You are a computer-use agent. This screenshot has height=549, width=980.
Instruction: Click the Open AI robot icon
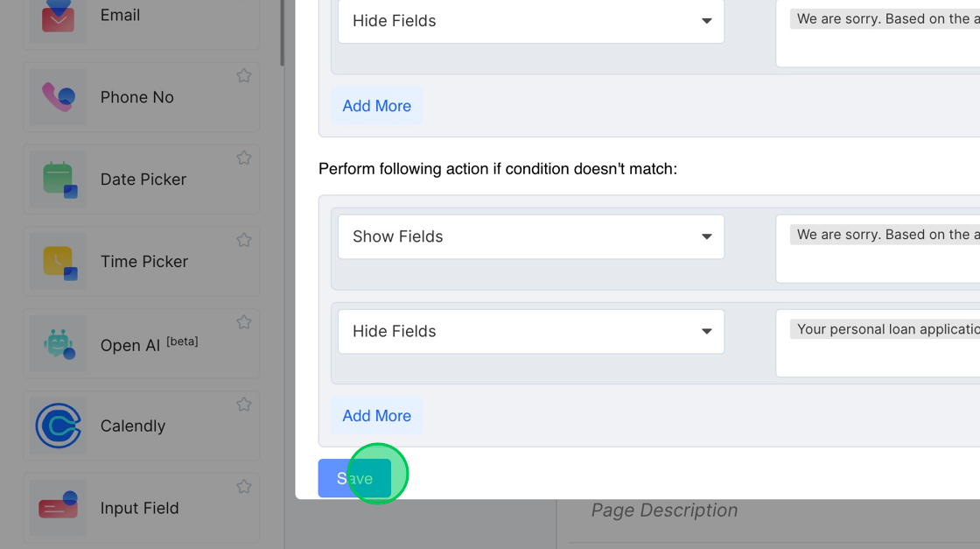point(58,344)
